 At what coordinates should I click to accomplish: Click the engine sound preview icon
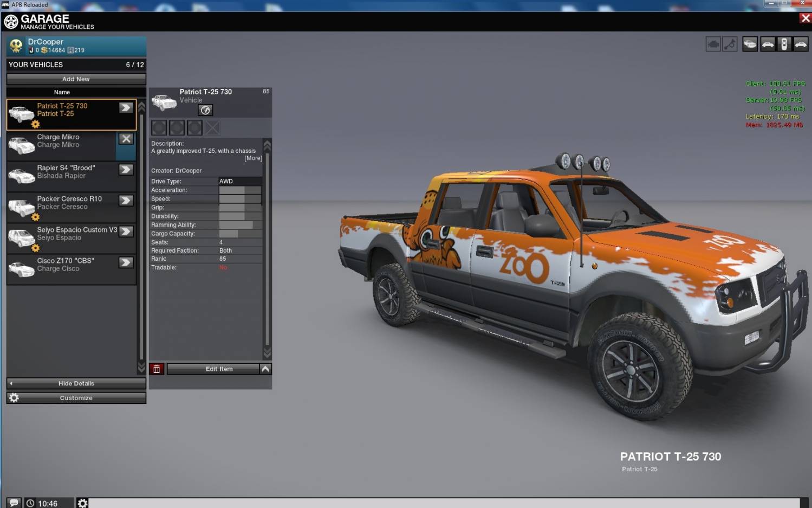[x=713, y=44]
